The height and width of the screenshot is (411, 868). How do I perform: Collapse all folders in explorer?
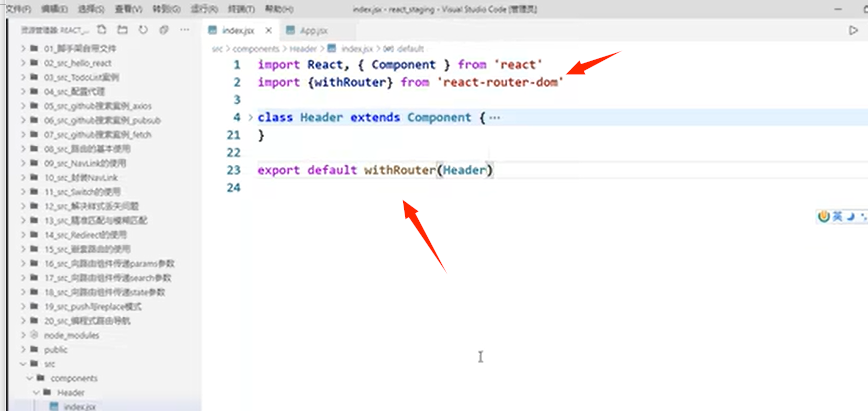pos(163,30)
